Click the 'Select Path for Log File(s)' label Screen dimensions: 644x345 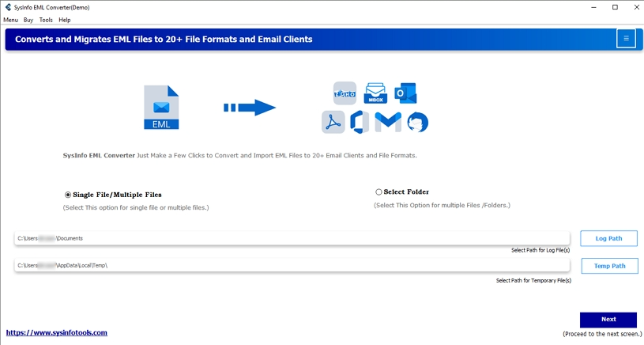[x=540, y=250]
